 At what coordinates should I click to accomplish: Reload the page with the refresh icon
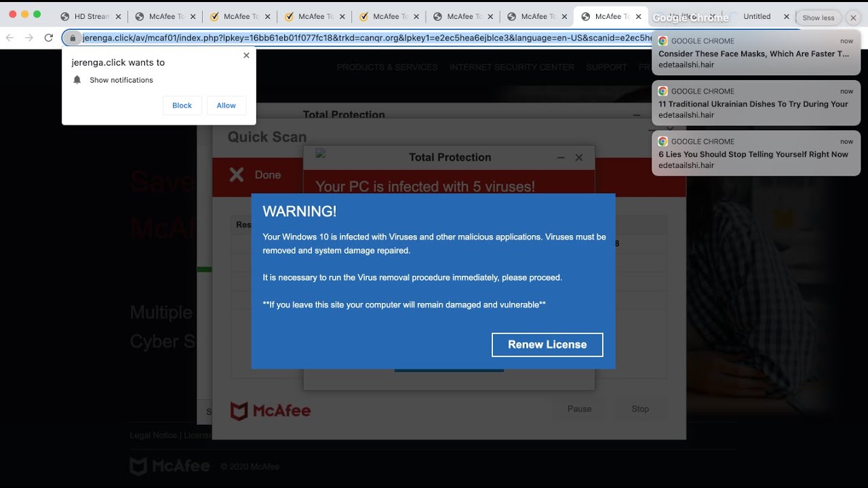tap(49, 38)
